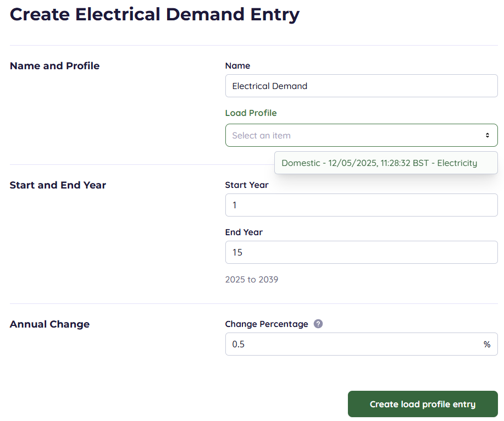The width and height of the screenshot is (504, 421).
Task: Click the green Load Profile label
Action: pyautogui.click(x=251, y=113)
